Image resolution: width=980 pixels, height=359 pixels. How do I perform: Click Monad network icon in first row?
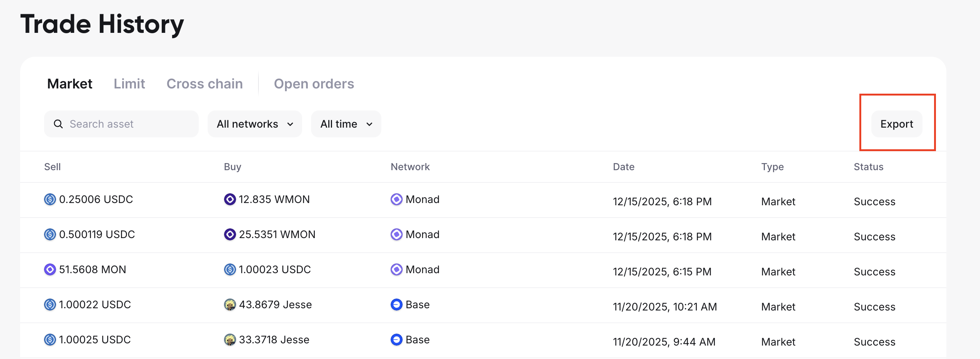click(396, 199)
